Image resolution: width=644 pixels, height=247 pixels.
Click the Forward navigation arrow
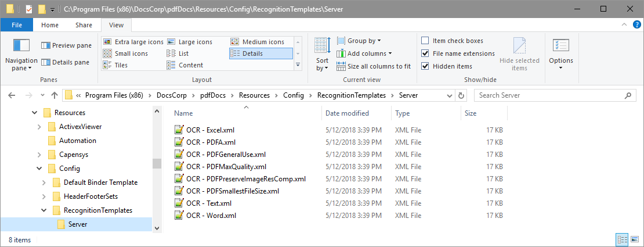point(28,95)
